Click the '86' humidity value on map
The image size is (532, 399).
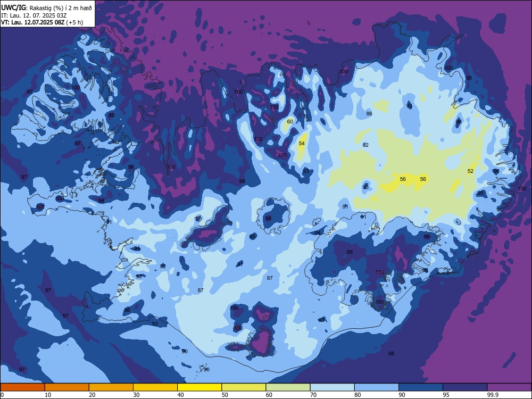pos(369,114)
